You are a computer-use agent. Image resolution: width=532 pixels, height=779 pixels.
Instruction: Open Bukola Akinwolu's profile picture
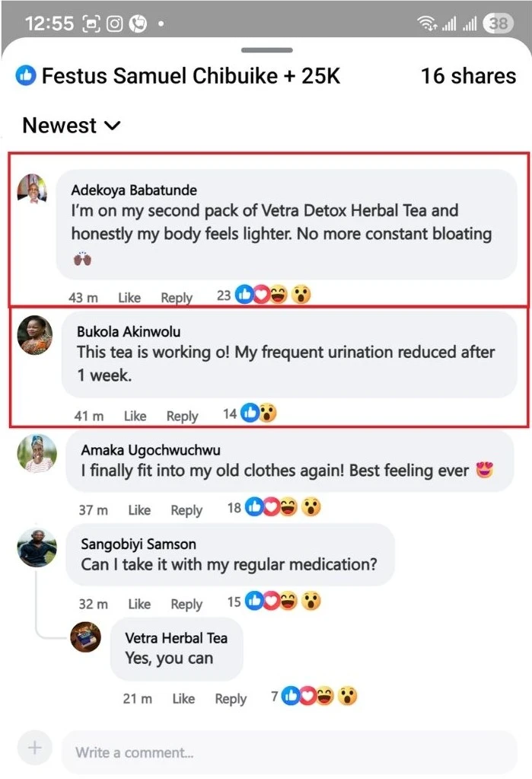coord(35,335)
